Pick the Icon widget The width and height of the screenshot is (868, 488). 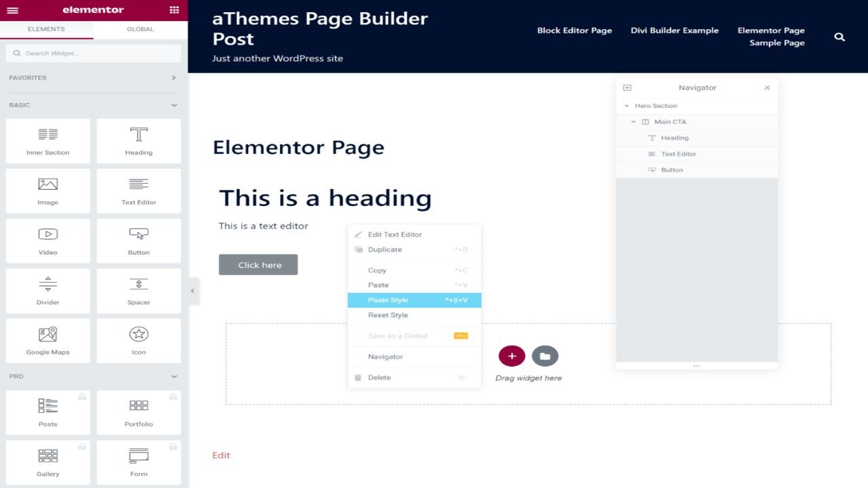pos(139,341)
